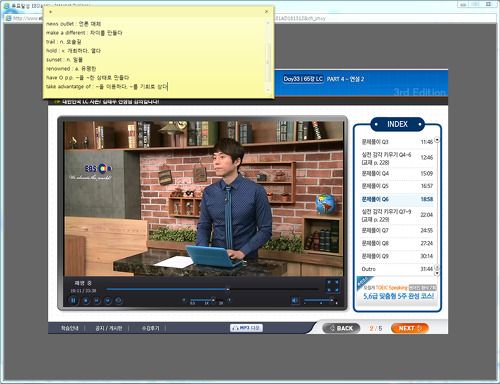Click the Day33 | 65강 LC label
The height and width of the screenshot is (384, 500).
(303, 79)
